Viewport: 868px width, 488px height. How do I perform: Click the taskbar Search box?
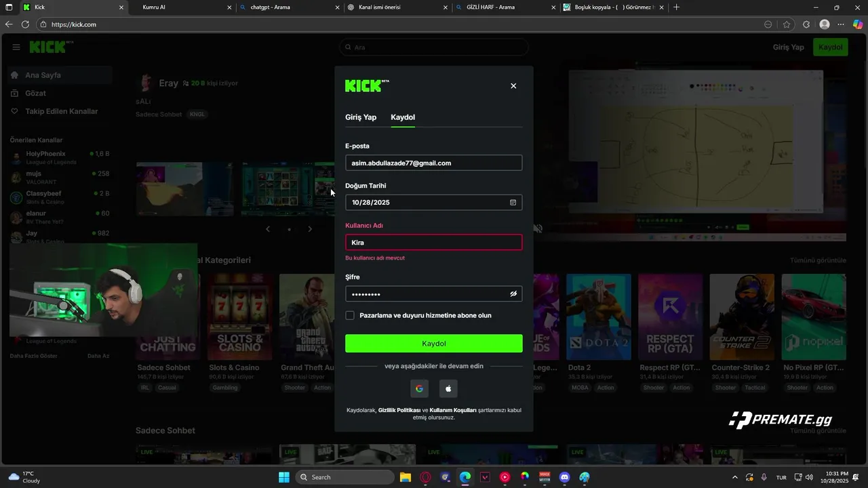point(345,477)
